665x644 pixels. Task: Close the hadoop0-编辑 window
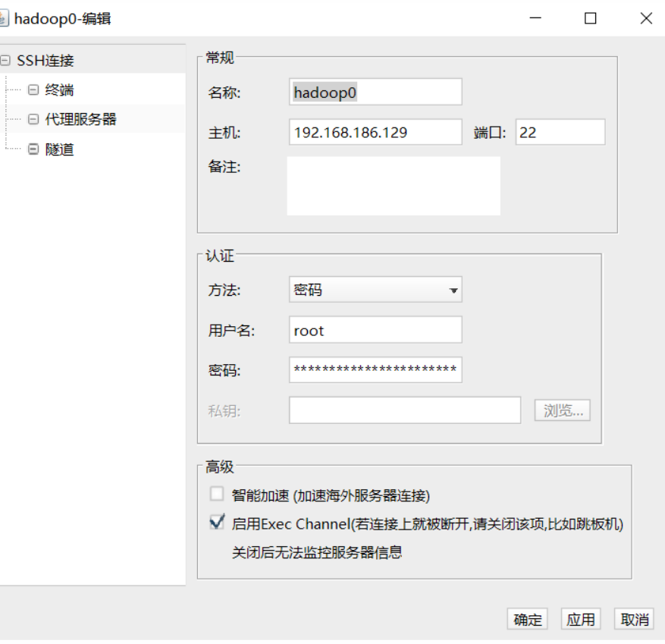646,17
